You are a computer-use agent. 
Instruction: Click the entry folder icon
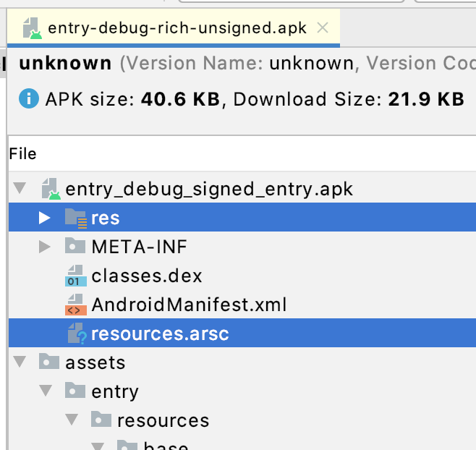tap(75, 390)
